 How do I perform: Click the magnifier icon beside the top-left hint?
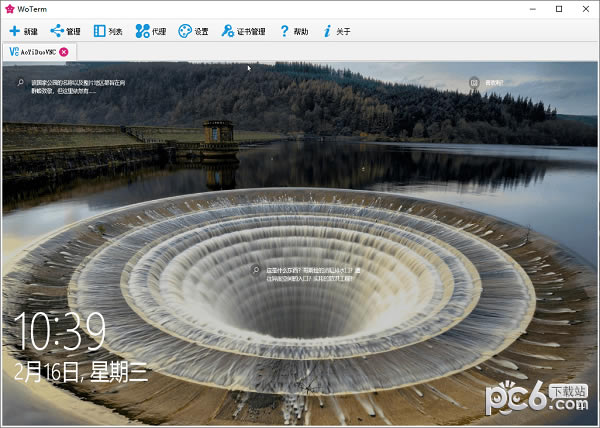19,83
